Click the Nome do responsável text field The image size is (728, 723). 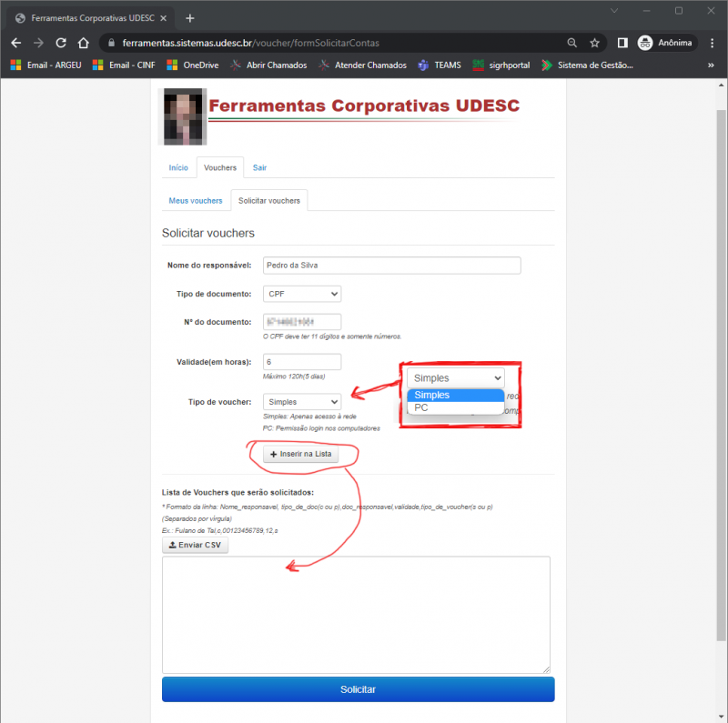click(x=391, y=266)
